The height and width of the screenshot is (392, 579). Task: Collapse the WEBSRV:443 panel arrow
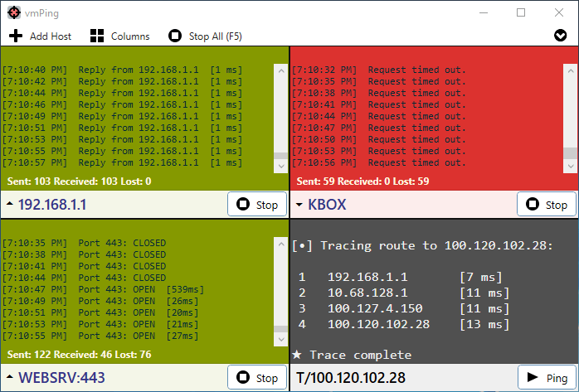(9, 378)
